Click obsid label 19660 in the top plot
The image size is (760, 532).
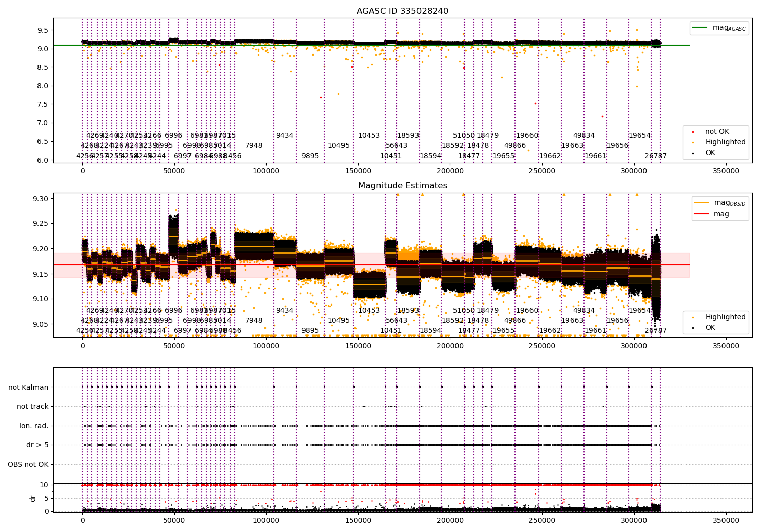point(527,136)
